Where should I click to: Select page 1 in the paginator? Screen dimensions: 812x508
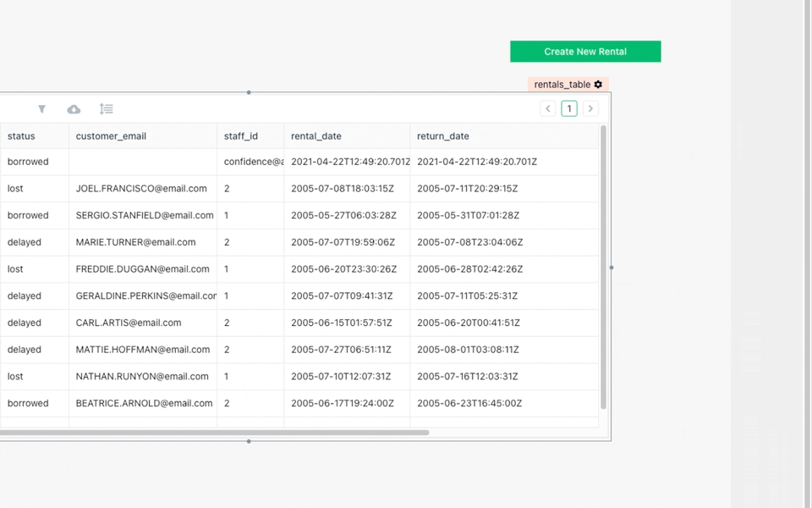coord(568,108)
